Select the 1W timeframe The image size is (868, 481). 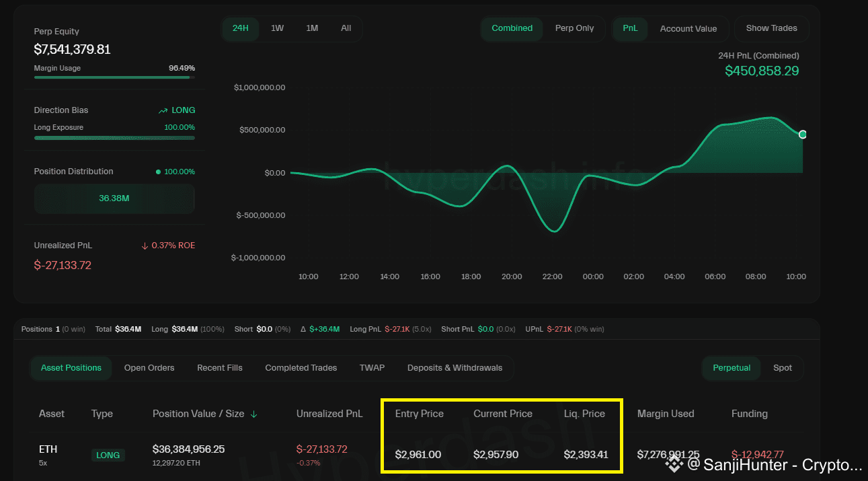pos(277,28)
